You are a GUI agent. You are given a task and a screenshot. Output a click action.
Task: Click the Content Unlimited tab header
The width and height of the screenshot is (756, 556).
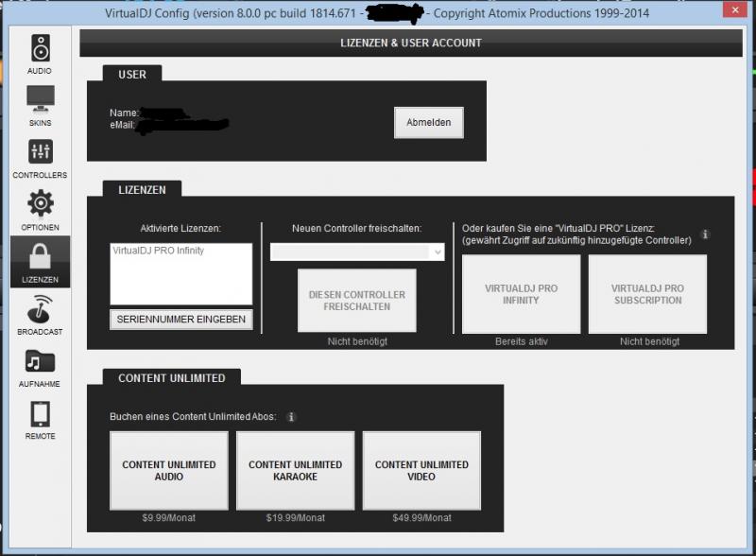point(172,378)
